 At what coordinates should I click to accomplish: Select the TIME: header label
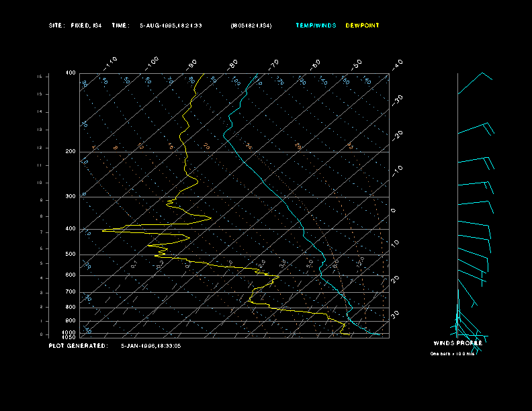[x=121, y=26]
